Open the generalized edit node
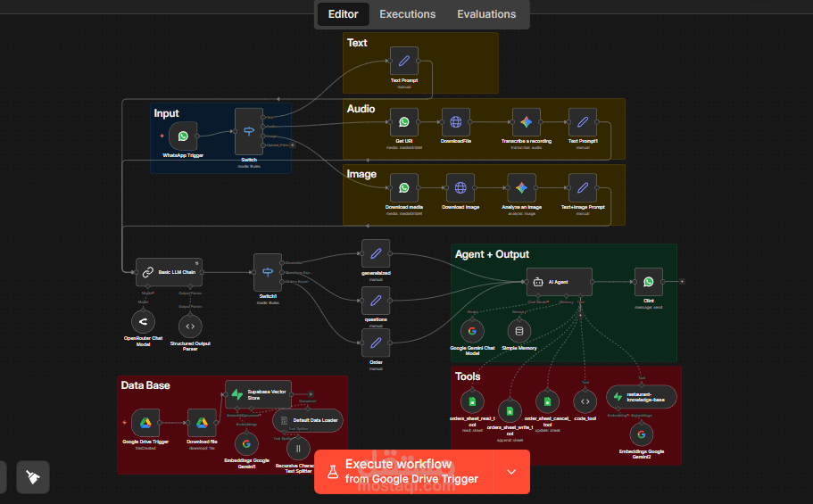 376,254
